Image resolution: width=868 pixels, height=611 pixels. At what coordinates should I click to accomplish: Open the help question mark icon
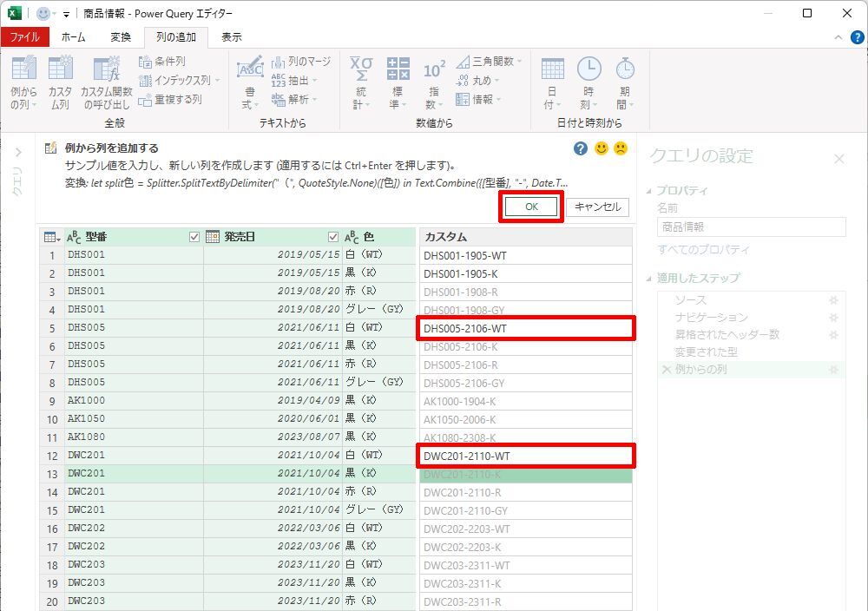pos(581,148)
